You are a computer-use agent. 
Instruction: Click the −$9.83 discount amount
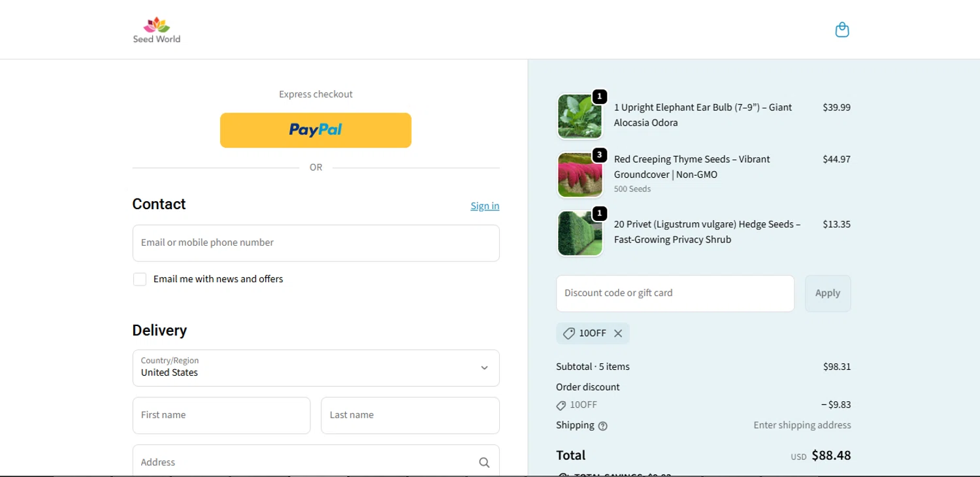836,404
